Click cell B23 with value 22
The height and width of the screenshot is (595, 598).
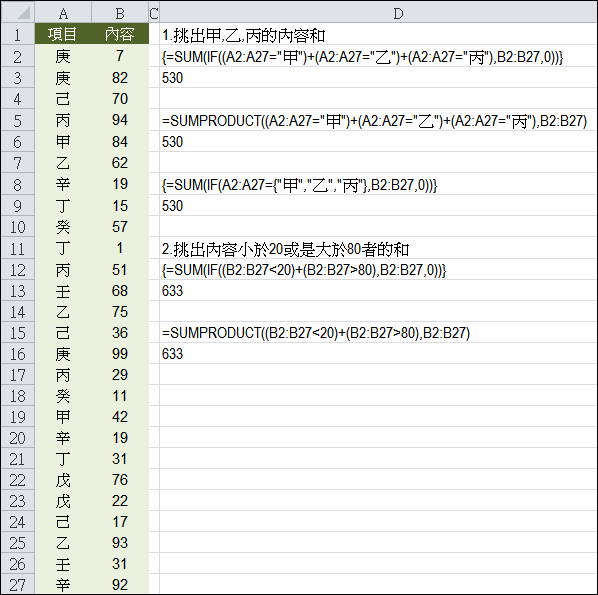point(120,500)
